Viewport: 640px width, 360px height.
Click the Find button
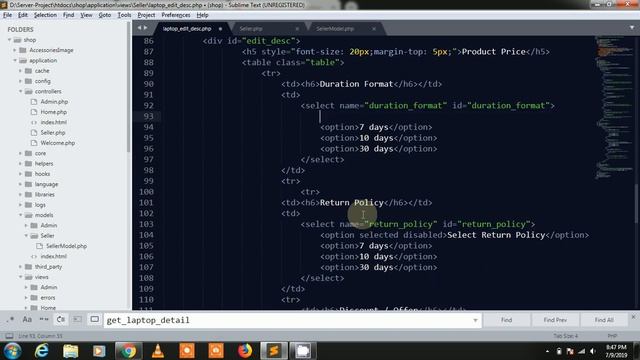pyautogui.click(x=507, y=320)
